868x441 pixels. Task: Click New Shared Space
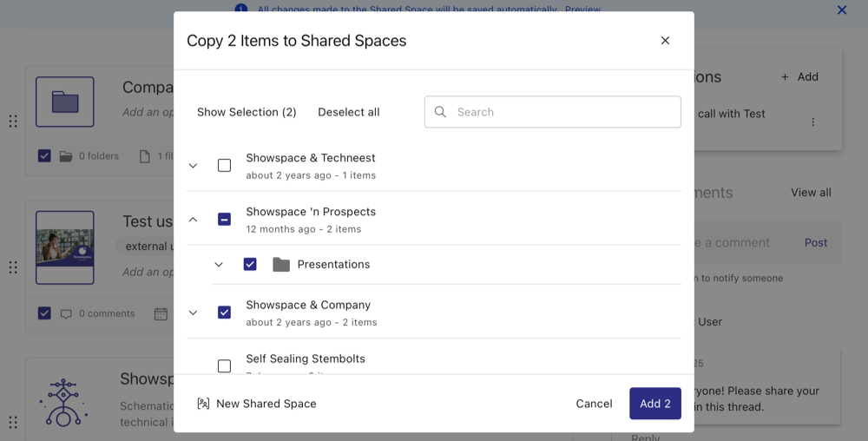[x=257, y=404]
